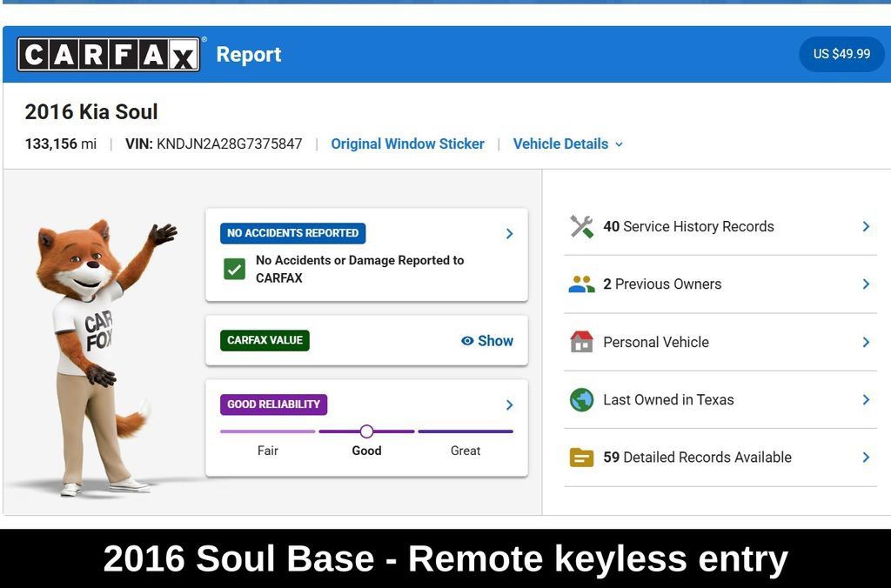Click the previous owners people icon
891x588 pixels.
pos(581,284)
